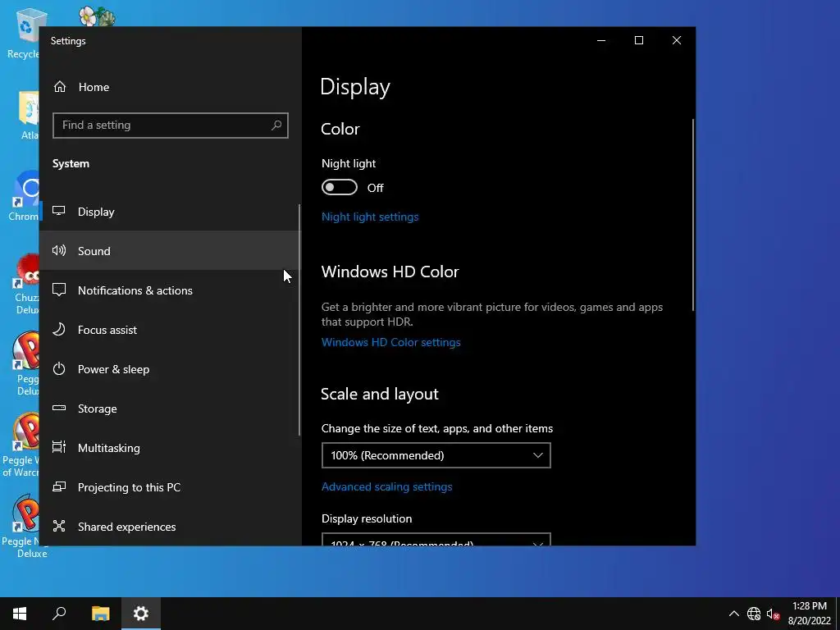Select the flower desktop icon behind Settings
The width and height of the screenshot is (840, 630).
click(x=97, y=16)
